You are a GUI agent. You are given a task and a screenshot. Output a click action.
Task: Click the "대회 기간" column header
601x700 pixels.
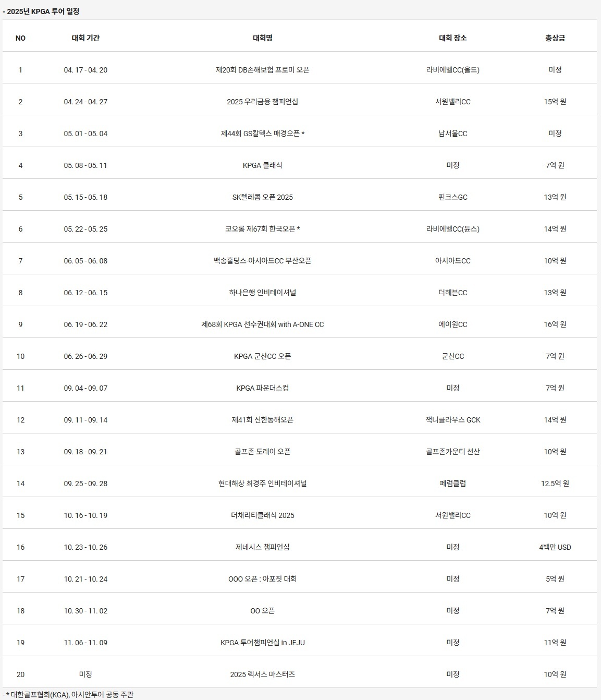pyautogui.click(x=85, y=38)
